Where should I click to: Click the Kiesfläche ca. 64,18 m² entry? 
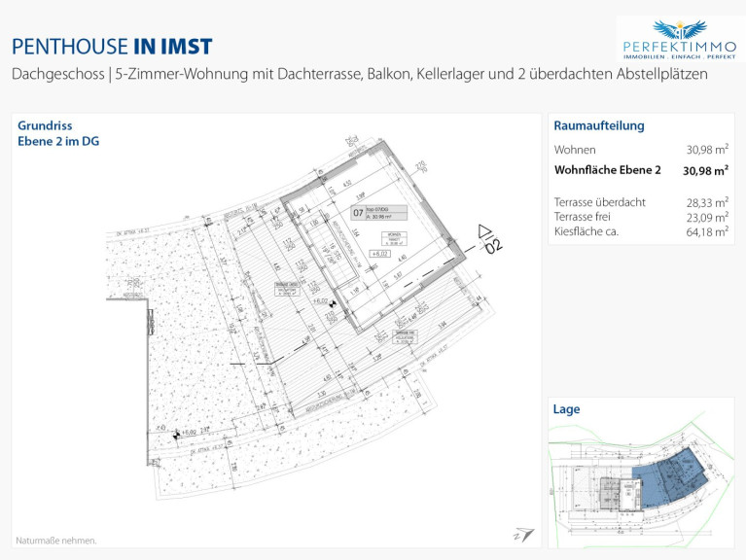pyautogui.click(x=641, y=231)
